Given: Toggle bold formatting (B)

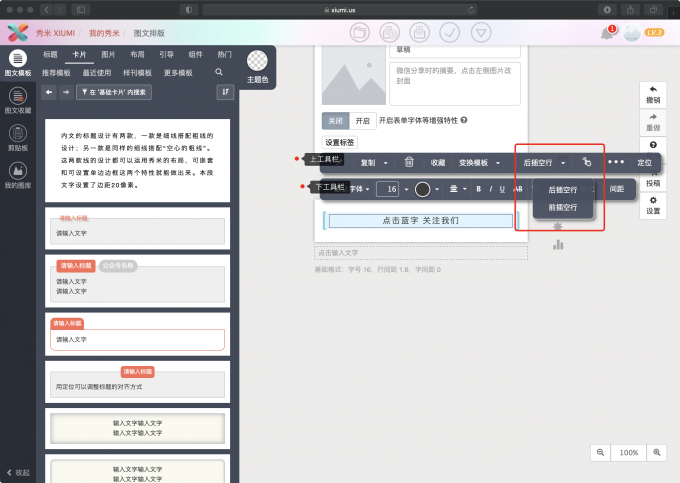Looking at the screenshot, I should 478,189.
